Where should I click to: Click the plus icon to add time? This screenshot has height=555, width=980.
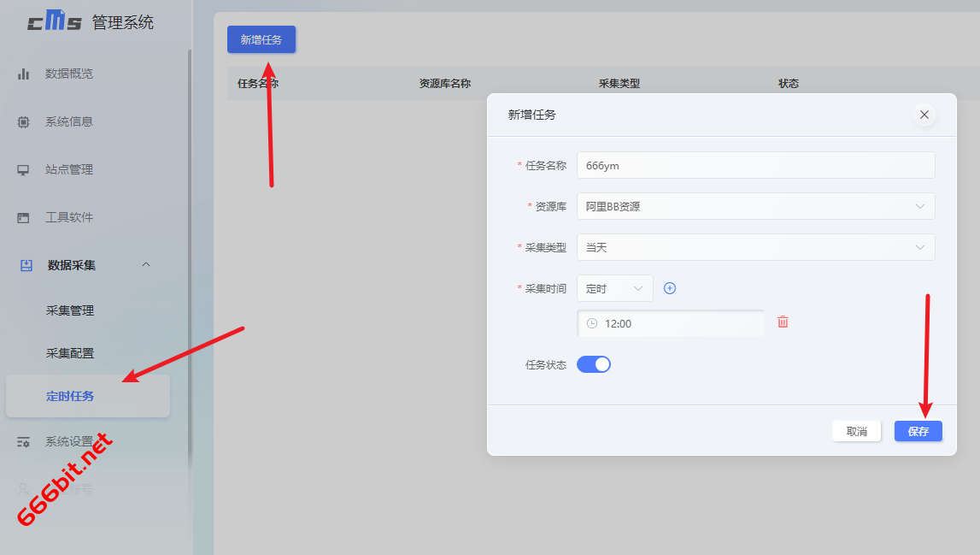click(670, 288)
